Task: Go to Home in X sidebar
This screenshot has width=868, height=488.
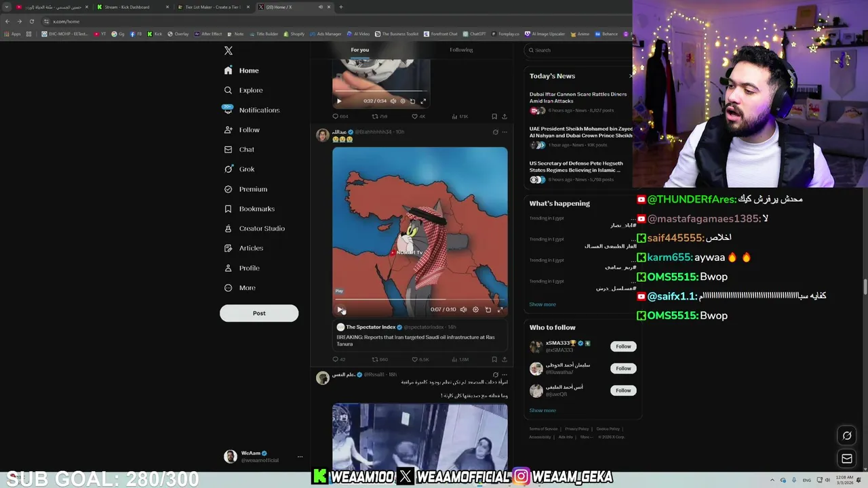Action: coord(241,70)
